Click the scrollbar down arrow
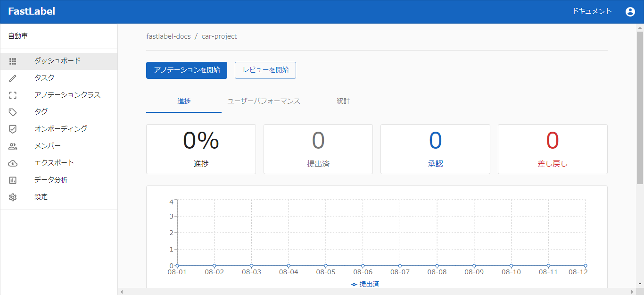The height and width of the screenshot is (295, 644). click(640, 284)
